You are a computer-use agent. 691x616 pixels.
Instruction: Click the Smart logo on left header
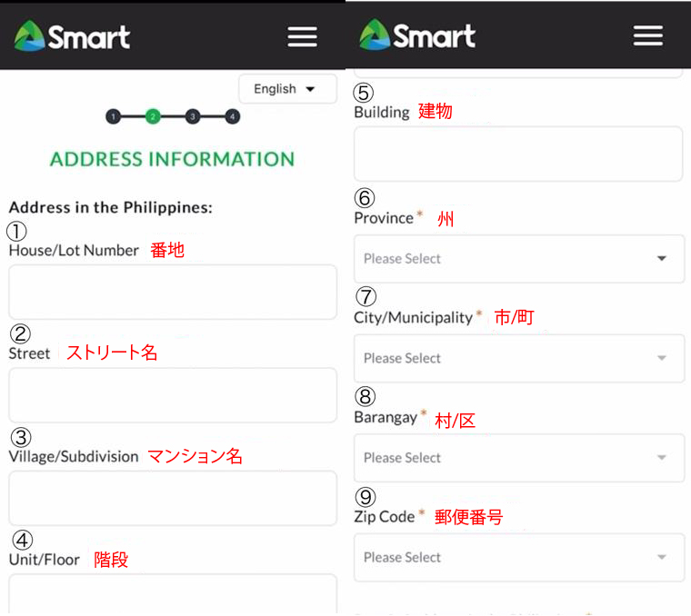tap(72, 36)
